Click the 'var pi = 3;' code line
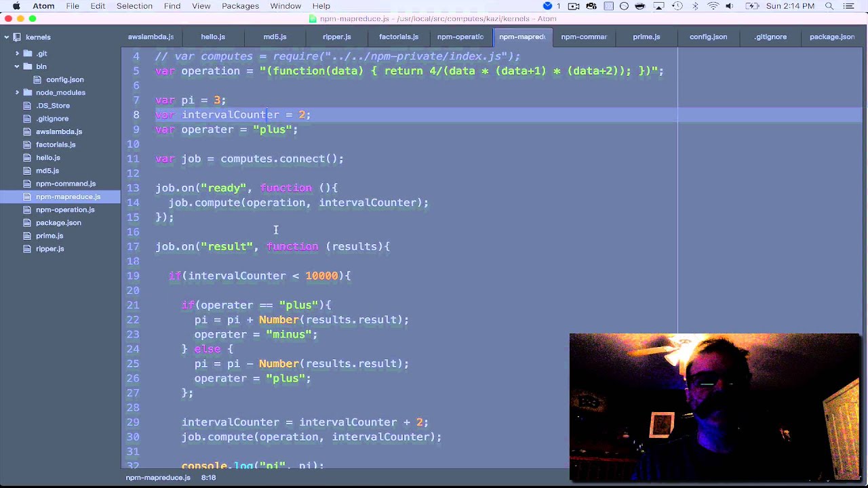The width and height of the screenshot is (868, 488). (191, 100)
